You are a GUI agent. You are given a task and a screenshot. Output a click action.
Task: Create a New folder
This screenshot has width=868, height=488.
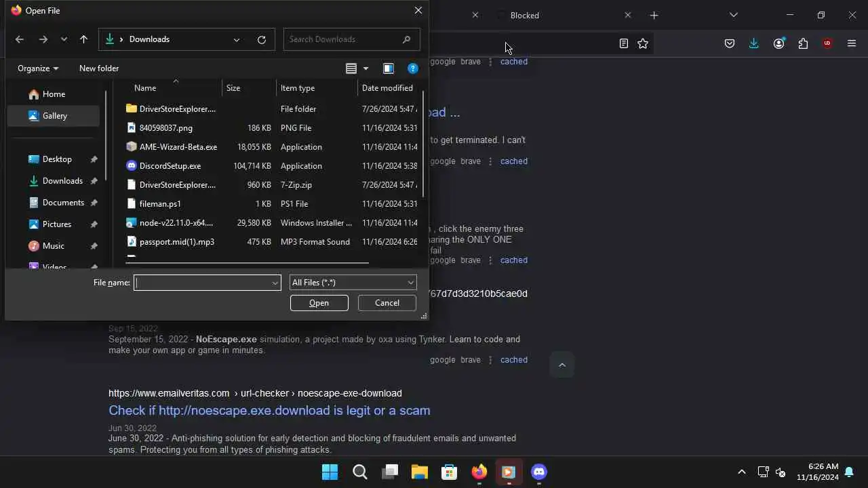(x=99, y=68)
